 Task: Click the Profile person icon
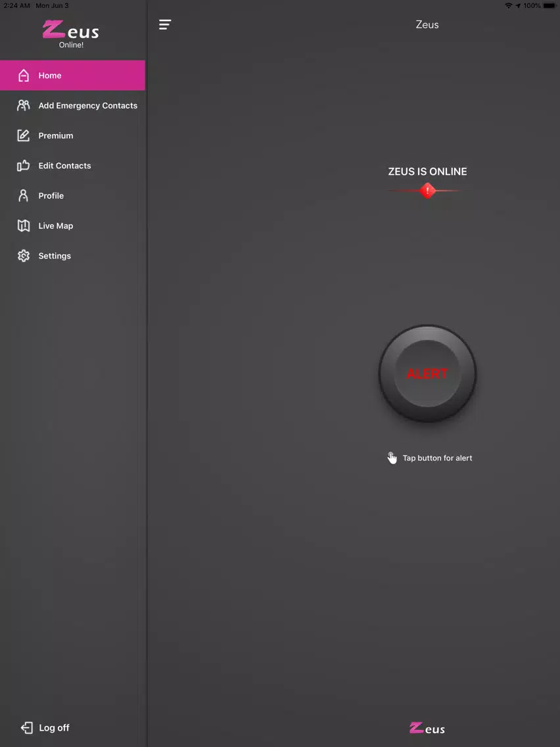tap(24, 195)
